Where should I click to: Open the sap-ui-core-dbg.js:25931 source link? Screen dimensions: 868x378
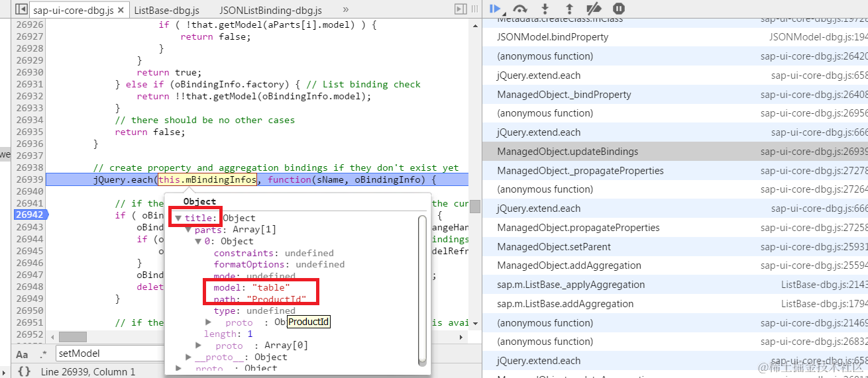pyautogui.click(x=814, y=247)
